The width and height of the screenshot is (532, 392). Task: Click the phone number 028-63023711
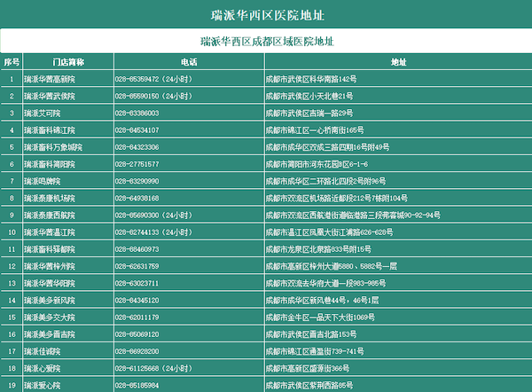[137, 283]
